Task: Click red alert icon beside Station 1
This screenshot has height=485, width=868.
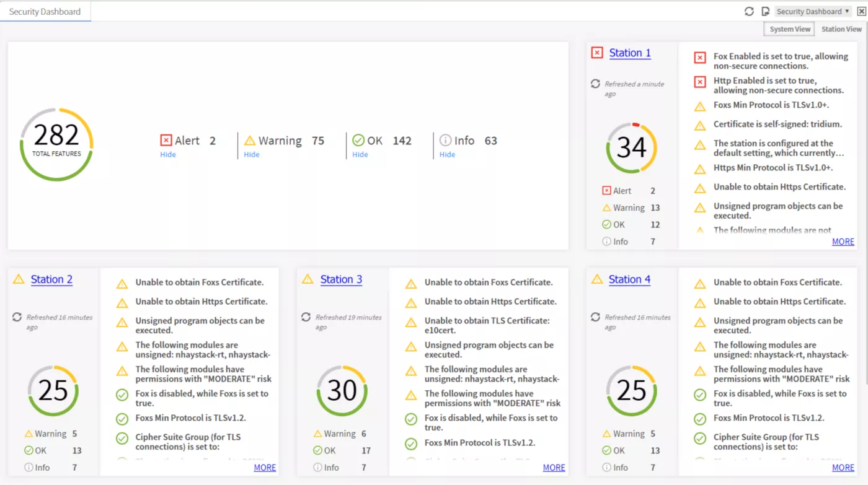Action: tap(597, 53)
